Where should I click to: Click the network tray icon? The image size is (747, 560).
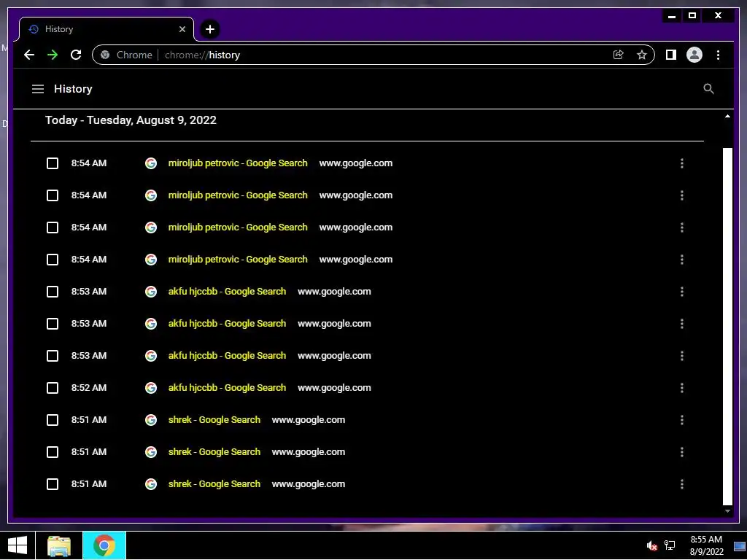670,545
